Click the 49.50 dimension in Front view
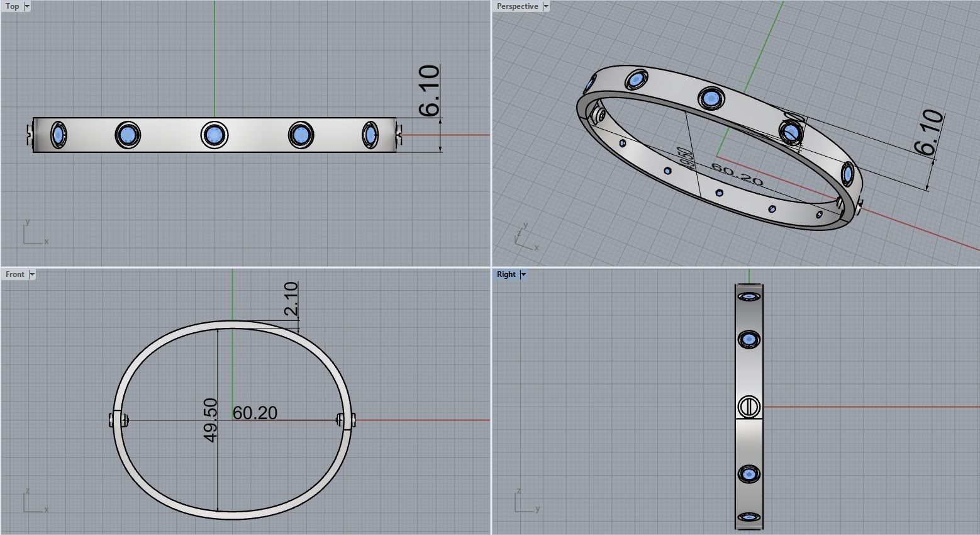The width and height of the screenshot is (980, 535). (x=210, y=420)
